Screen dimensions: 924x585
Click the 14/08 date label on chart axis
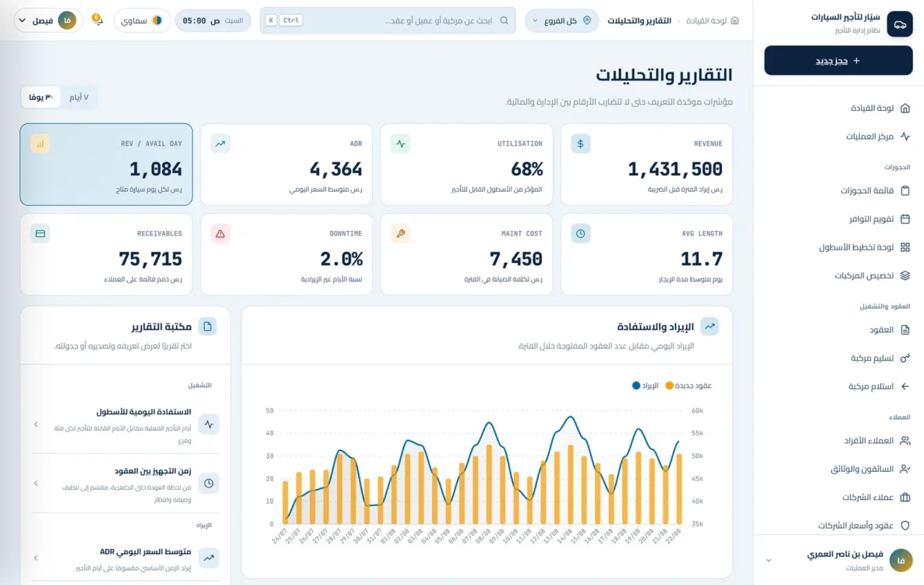tap(565, 535)
